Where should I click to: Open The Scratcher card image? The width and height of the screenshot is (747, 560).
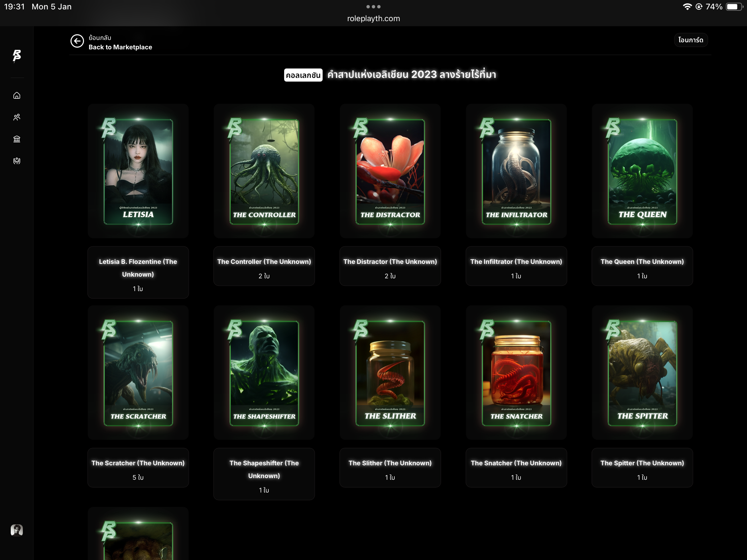click(138, 373)
